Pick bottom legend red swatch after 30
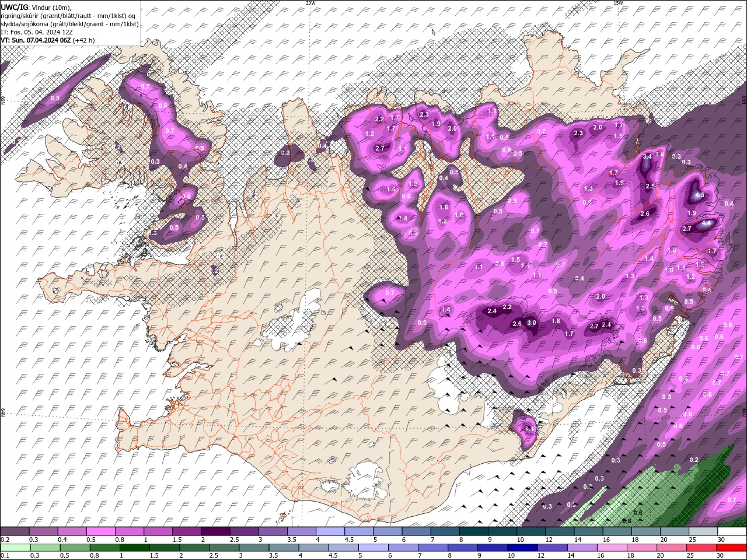Image resolution: width=747 pixels, height=560 pixels. 732,548
